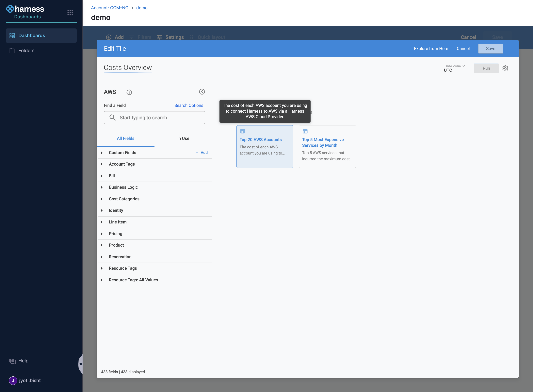Focus the Find a Field search box

tap(154, 118)
